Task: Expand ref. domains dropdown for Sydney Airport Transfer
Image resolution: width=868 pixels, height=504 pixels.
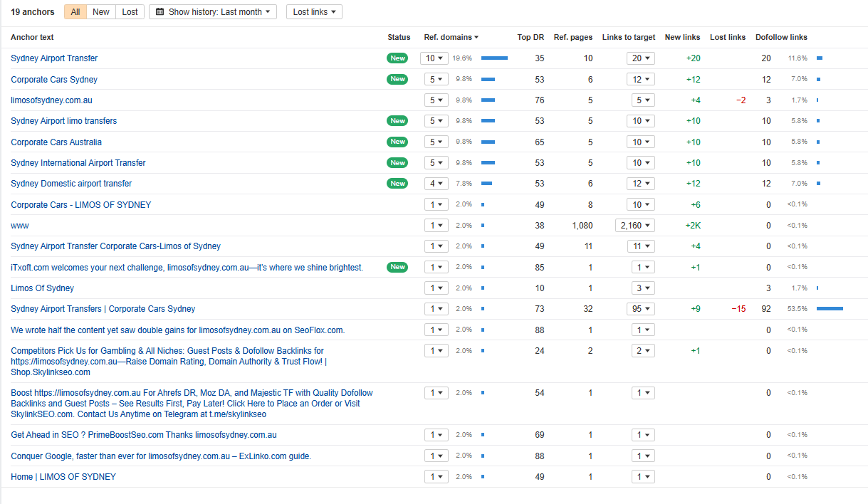Action: [x=434, y=58]
